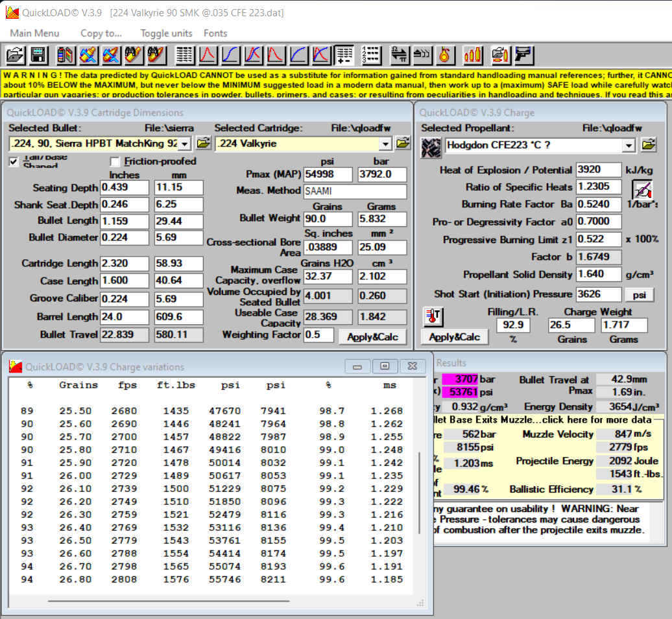This screenshot has width=672, height=619.
Task: Show the first red peak curve diagram
Action: [208, 55]
